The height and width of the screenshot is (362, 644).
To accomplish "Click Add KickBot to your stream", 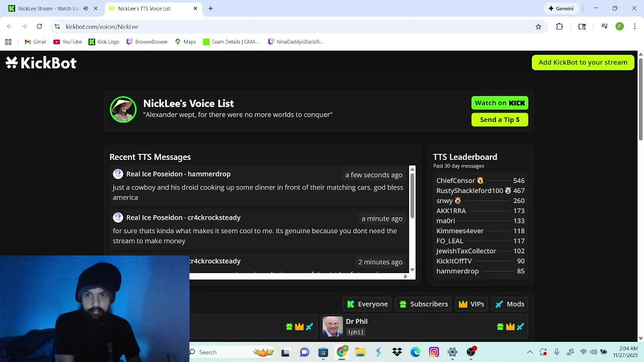I will (x=583, y=62).
